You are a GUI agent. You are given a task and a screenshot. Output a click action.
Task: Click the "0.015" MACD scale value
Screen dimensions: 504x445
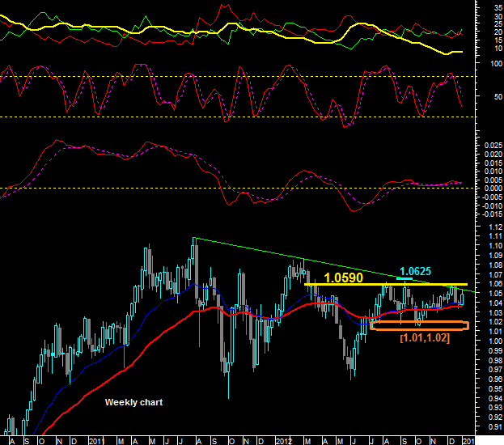point(493,163)
